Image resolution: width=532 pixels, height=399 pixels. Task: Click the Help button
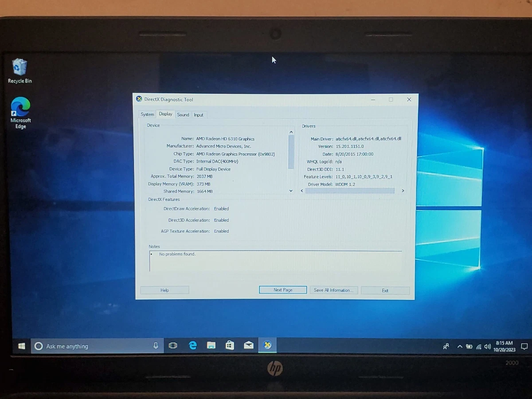[164, 290]
